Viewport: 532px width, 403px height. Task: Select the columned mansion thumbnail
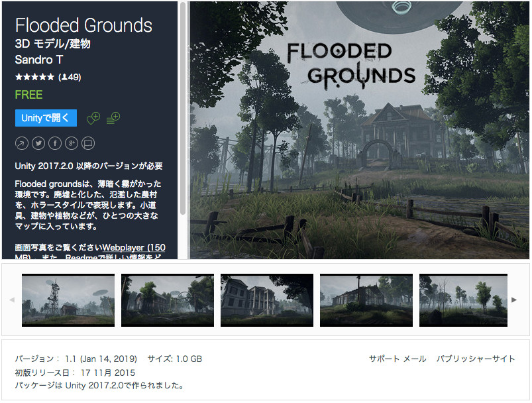tap(267, 300)
